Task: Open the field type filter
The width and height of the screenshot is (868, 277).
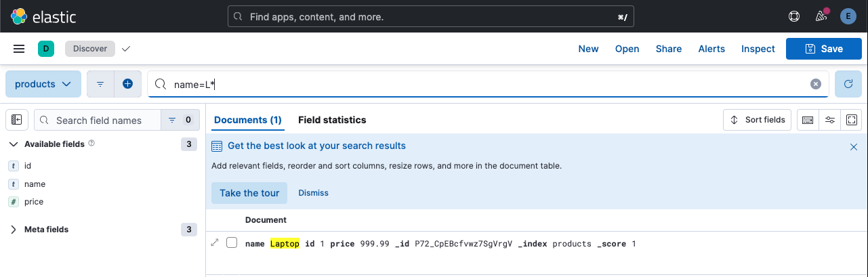Action: [x=180, y=120]
